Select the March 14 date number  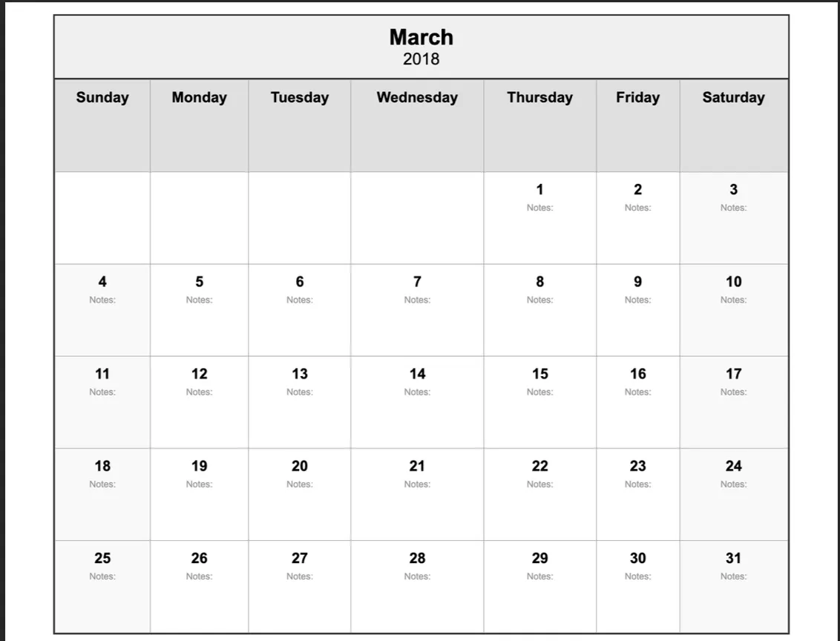[417, 374]
